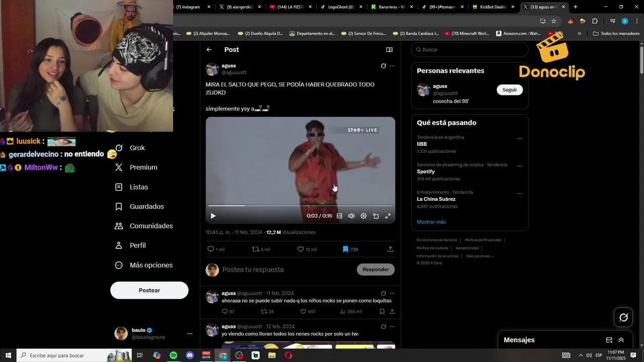The width and height of the screenshot is (644, 362).
Task: Bookmark the 'ahoraaa no se puede' reply
Action: (x=382, y=312)
